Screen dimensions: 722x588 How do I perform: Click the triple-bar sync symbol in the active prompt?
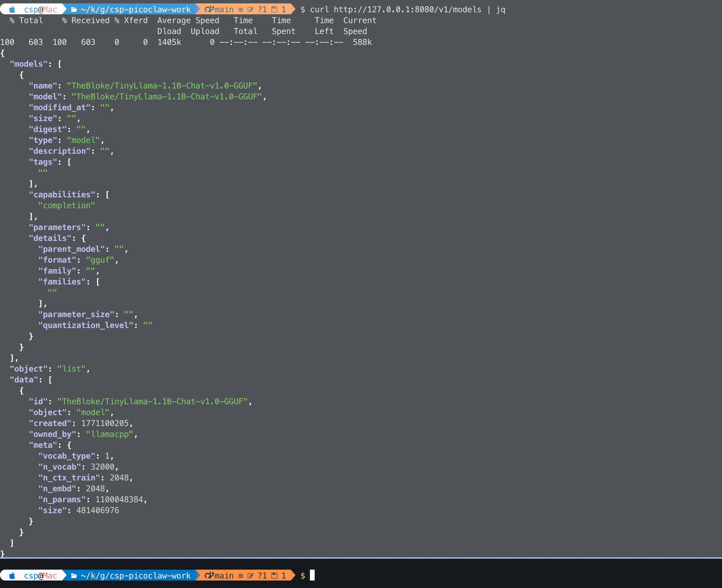(241, 575)
